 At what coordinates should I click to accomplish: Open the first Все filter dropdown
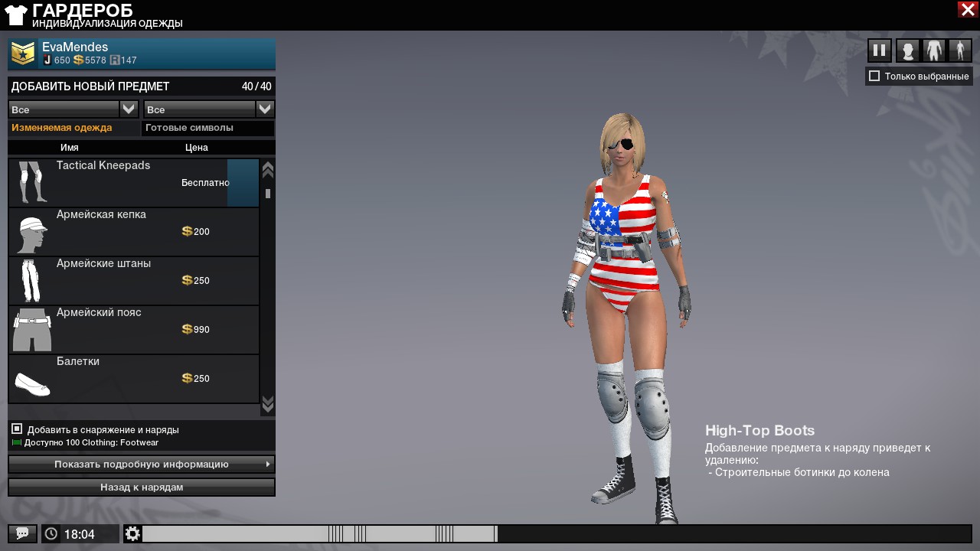point(129,109)
